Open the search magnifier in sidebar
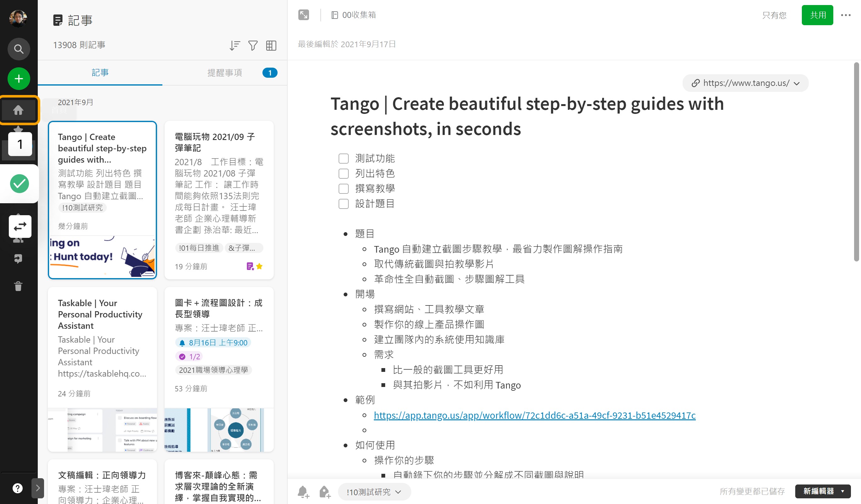861x504 pixels. coord(19,49)
